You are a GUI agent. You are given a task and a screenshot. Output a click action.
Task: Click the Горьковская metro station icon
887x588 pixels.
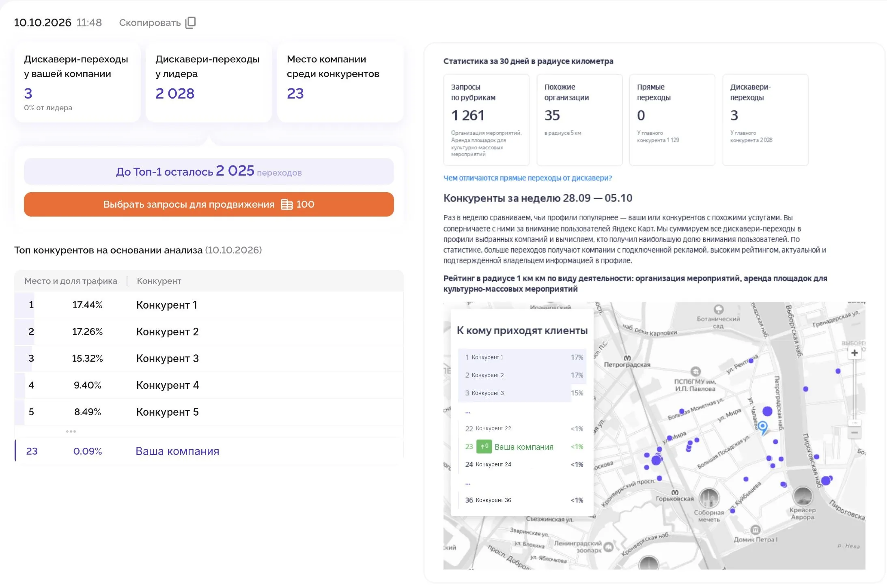(675, 492)
